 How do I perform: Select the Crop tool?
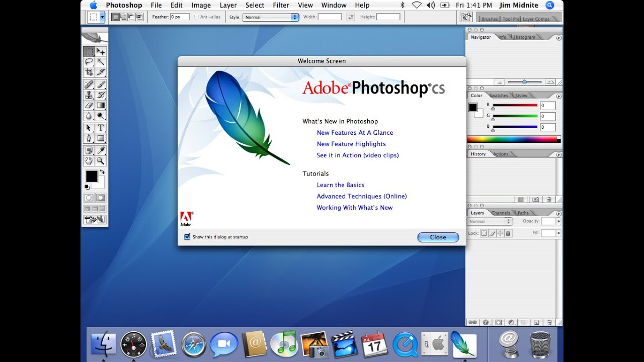(89, 72)
